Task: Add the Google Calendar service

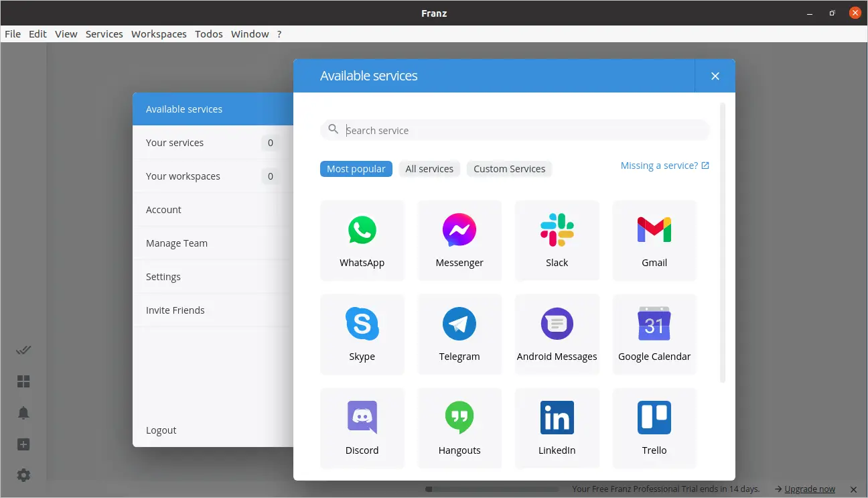Action: click(x=654, y=334)
